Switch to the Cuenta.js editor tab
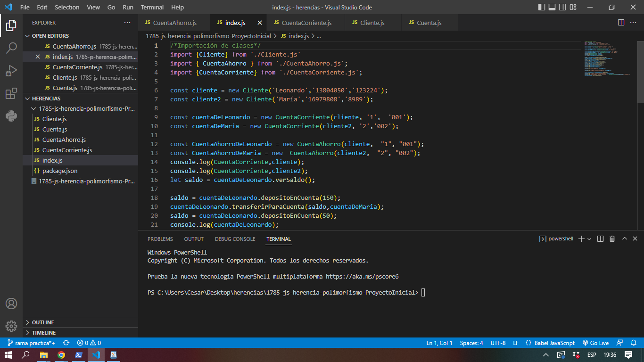 [x=429, y=23]
